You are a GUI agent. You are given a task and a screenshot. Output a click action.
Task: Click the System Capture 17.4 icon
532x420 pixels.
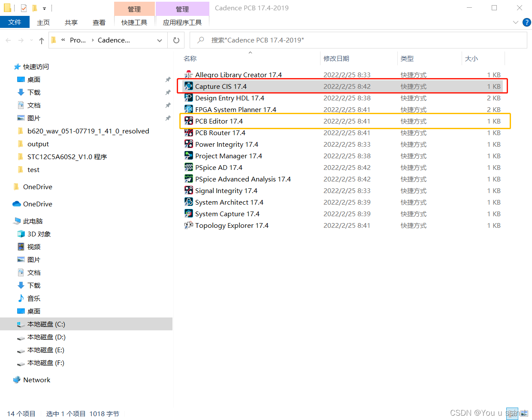[x=188, y=214]
